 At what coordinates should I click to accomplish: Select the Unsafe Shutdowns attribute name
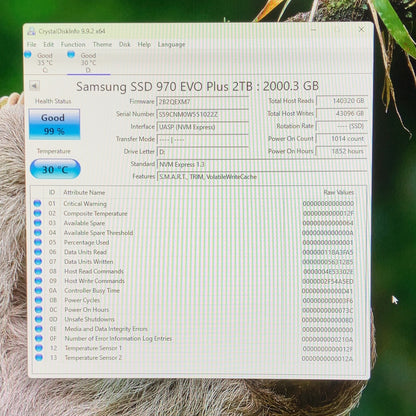[89, 319]
